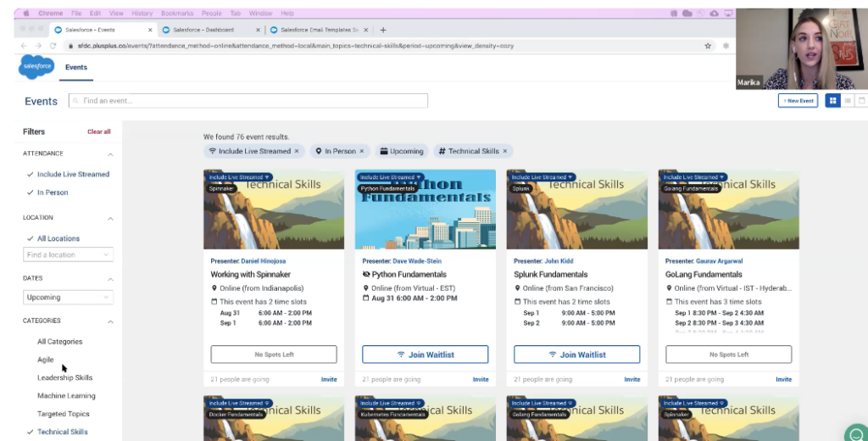Remove the Include Live Streamed filter chip
The image size is (868, 441).
click(297, 151)
